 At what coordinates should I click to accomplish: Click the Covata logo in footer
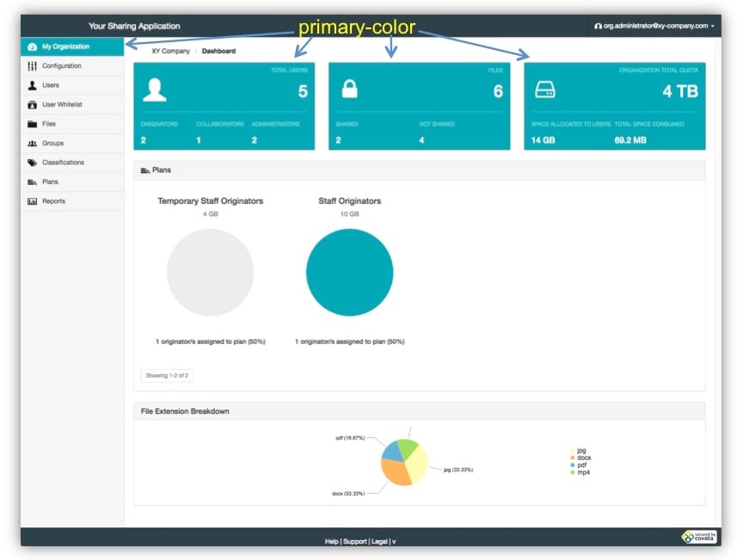tap(699, 537)
